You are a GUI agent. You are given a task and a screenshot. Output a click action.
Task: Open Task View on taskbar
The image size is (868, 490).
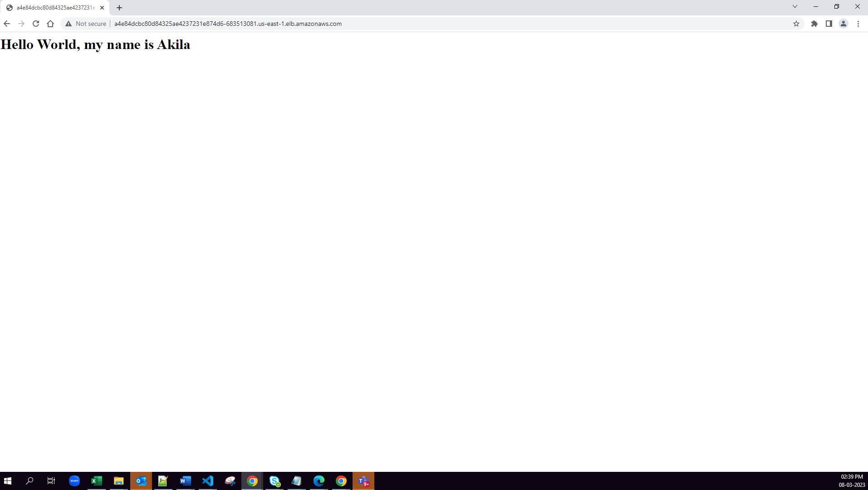pyautogui.click(x=51, y=481)
